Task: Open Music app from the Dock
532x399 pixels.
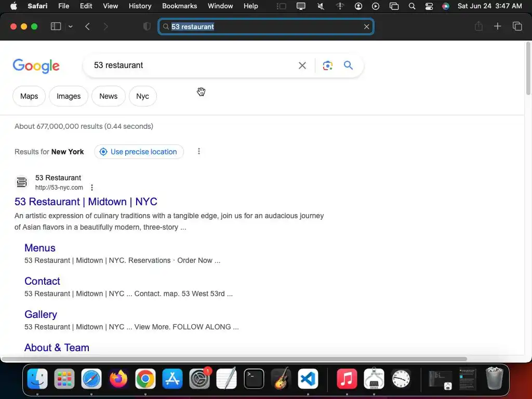Action: [347, 379]
